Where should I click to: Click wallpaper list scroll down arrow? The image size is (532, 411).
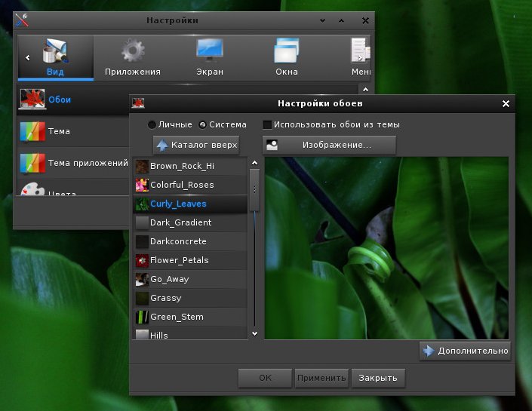(255, 333)
